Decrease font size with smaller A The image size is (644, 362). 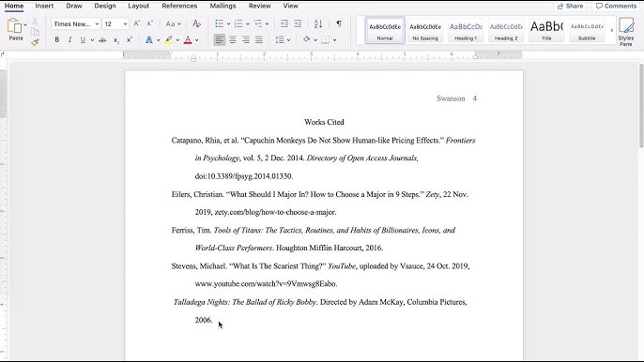coord(149,23)
